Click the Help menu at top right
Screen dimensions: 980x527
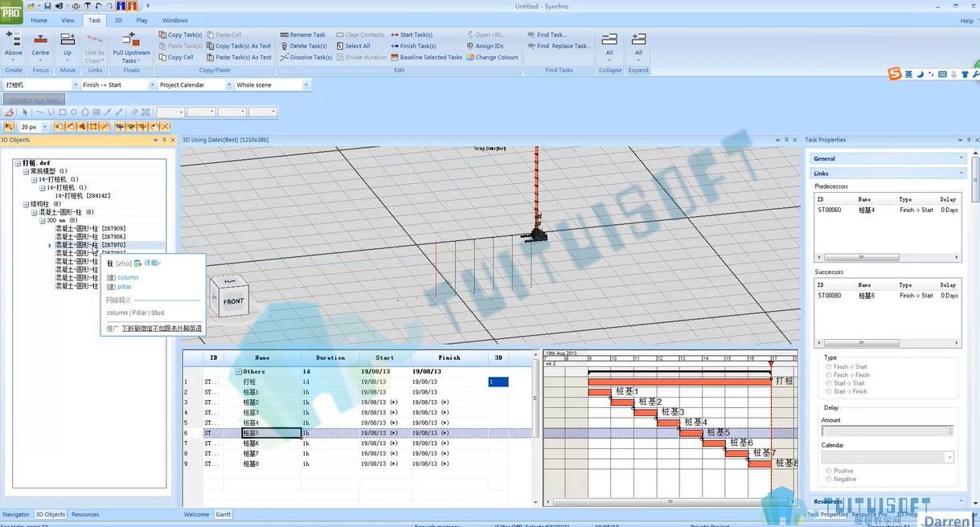point(966,20)
